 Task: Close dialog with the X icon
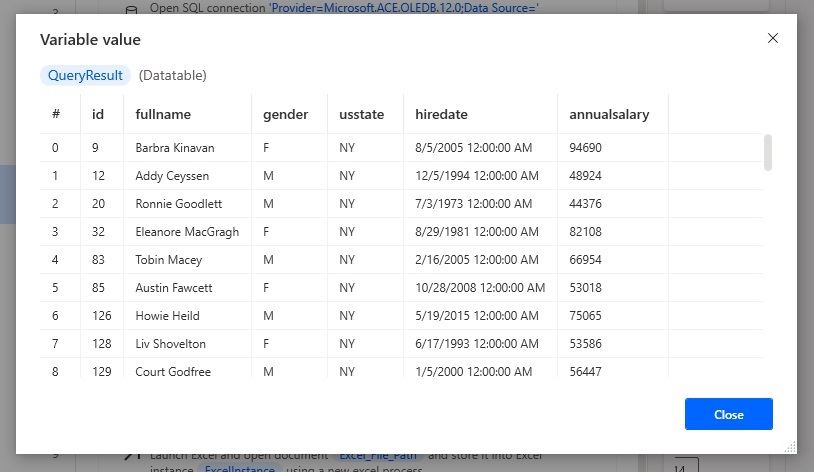click(x=772, y=38)
